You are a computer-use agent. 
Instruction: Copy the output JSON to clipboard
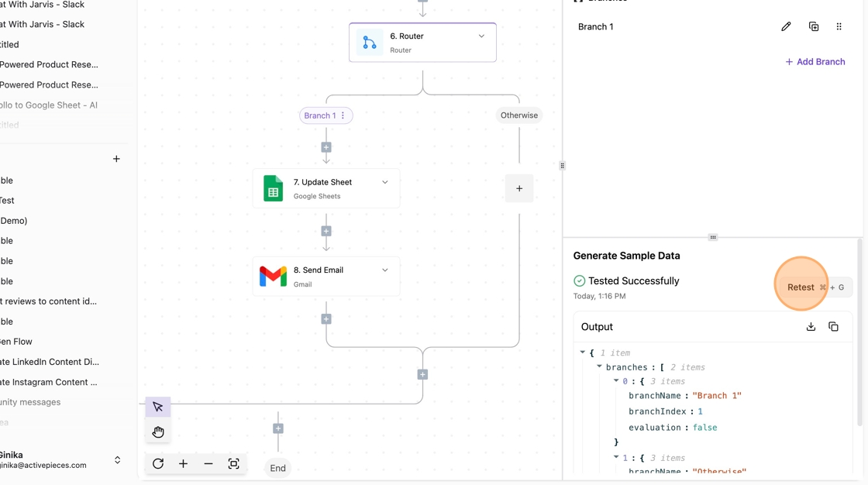pos(834,327)
